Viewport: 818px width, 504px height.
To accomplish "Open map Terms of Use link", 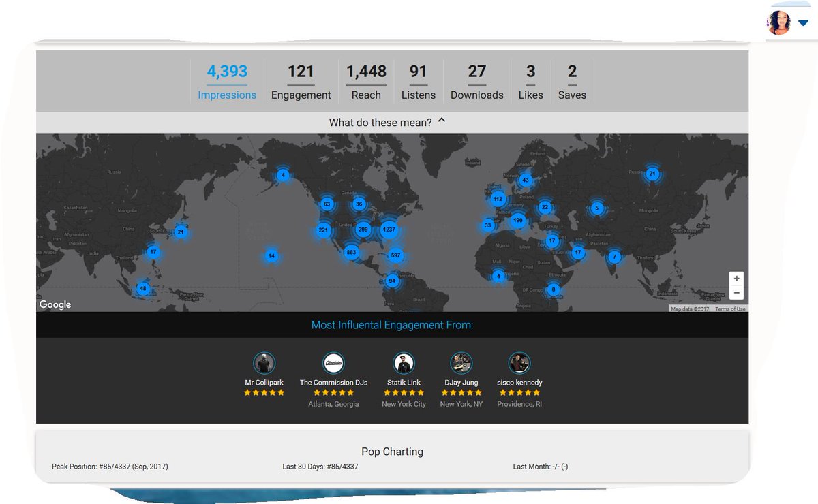I will (x=730, y=309).
